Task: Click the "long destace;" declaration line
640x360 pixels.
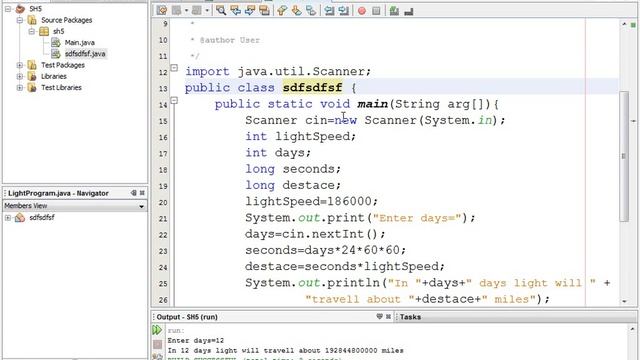Action: (293, 185)
